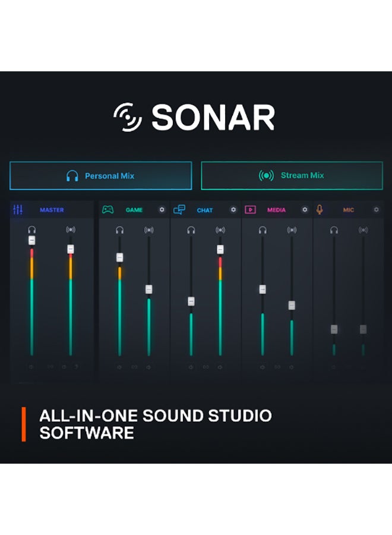Mute Media in the stream mix
392x535 pixels.
tap(292, 367)
